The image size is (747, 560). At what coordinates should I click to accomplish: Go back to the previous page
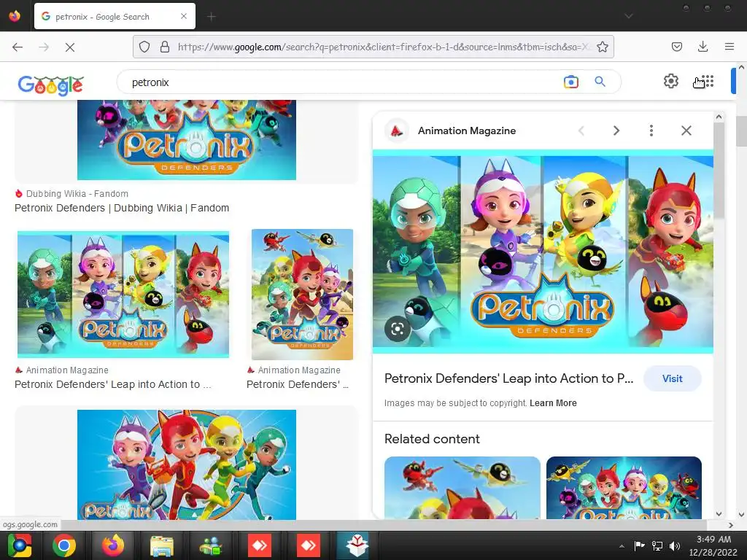tap(18, 47)
